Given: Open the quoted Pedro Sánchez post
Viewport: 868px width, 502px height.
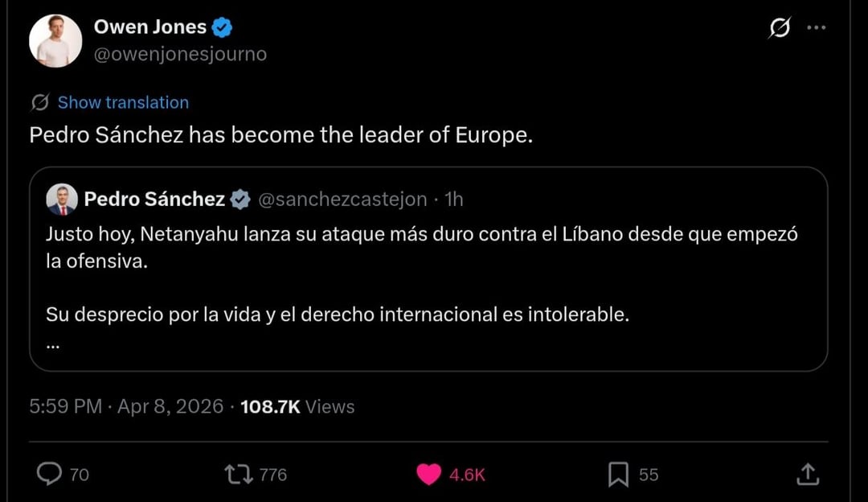Looking at the screenshot, I should [428, 274].
